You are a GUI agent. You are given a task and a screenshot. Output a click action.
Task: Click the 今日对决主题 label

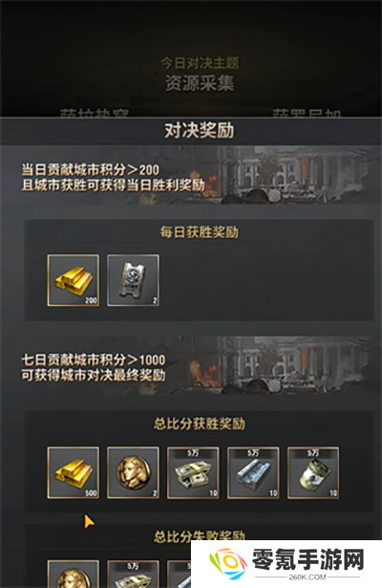pyautogui.click(x=200, y=63)
